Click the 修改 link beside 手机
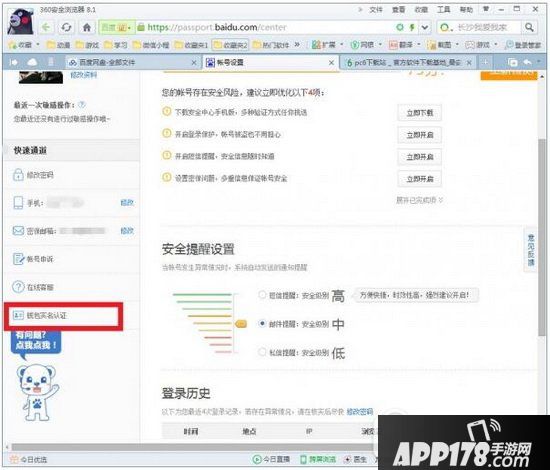The width and height of the screenshot is (550, 470). (x=127, y=202)
